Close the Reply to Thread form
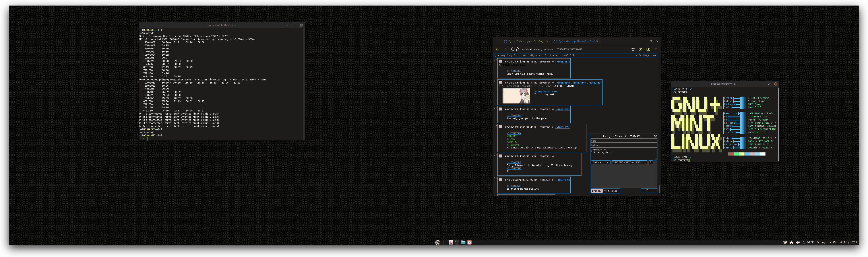 coord(655,136)
